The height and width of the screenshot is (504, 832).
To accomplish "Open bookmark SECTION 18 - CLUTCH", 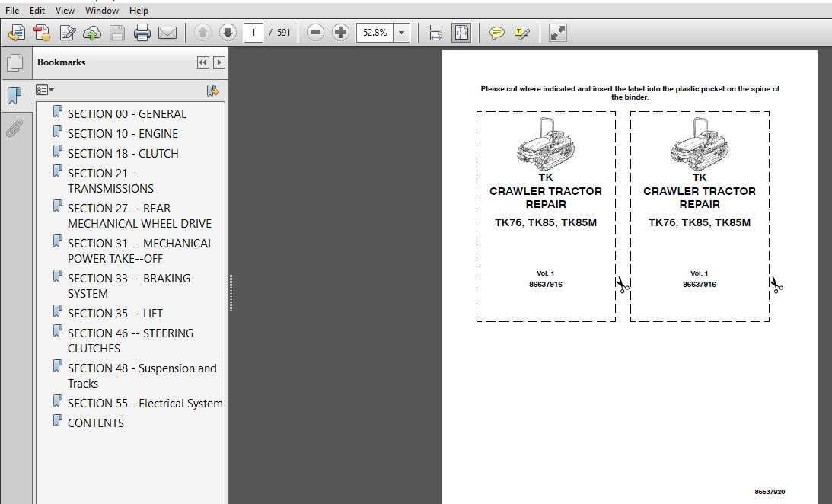I will pyautogui.click(x=123, y=153).
